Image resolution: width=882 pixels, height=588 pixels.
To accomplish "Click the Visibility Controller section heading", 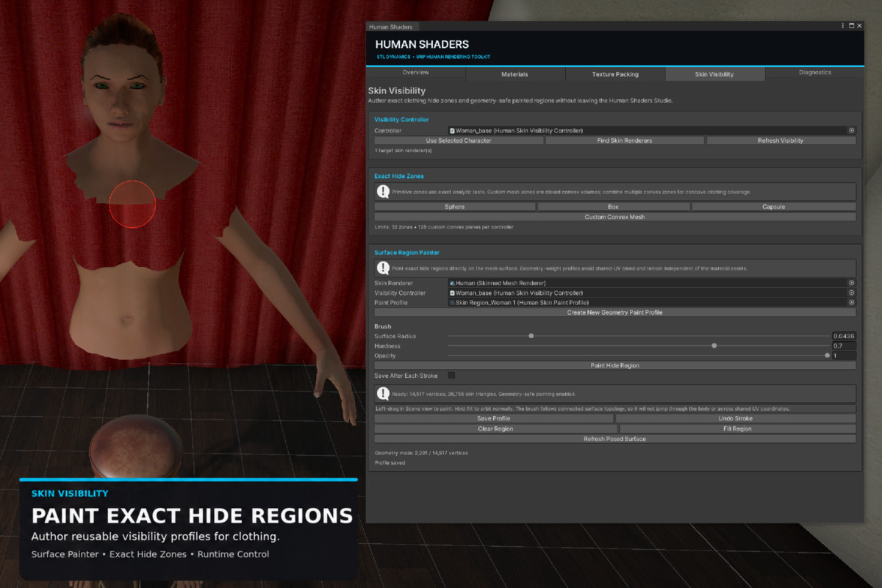I will click(401, 119).
